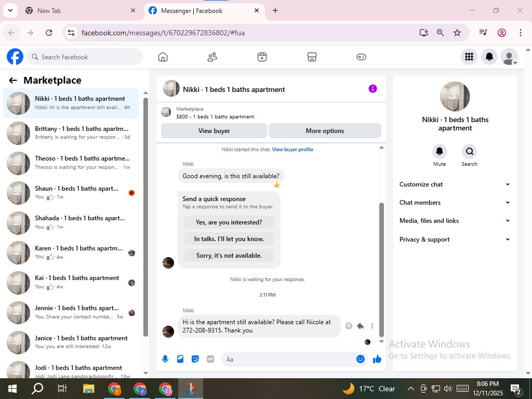Focus the Aa message input field
The height and width of the screenshot is (399, 532).
click(288, 360)
